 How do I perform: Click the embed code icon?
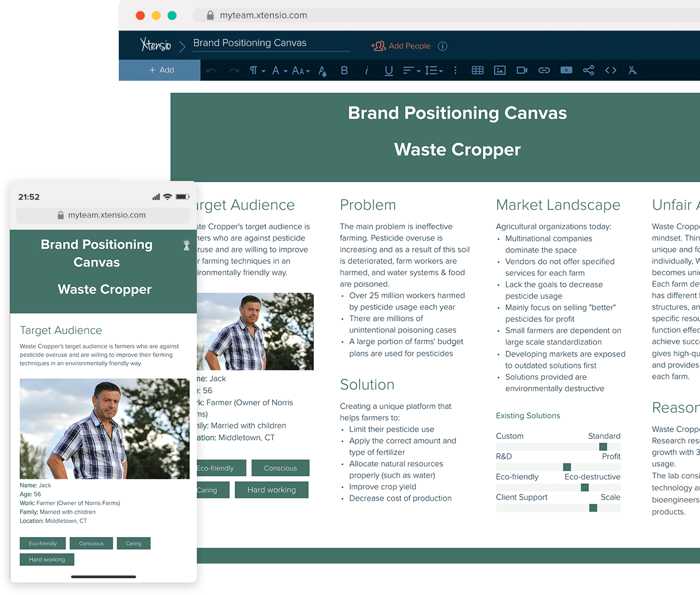tap(610, 70)
